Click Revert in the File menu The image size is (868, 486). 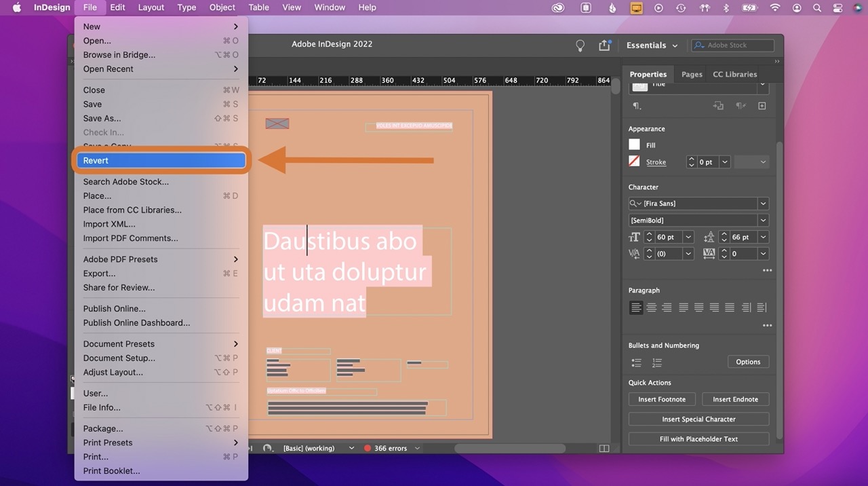(161, 161)
